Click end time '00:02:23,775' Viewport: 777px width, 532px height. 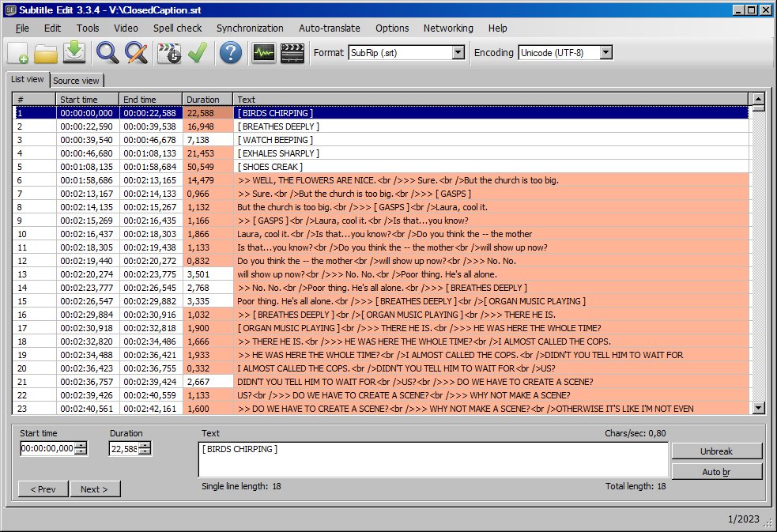click(151, 274)
